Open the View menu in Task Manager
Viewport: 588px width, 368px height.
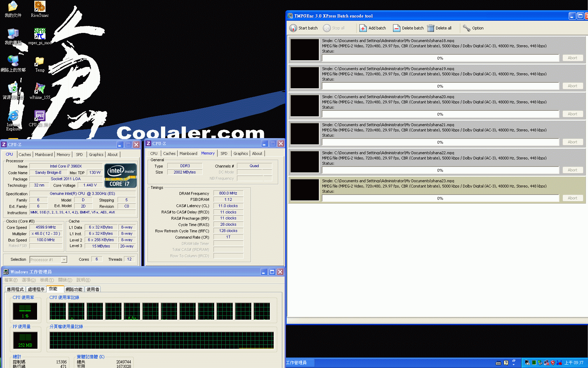pos(47,280)
